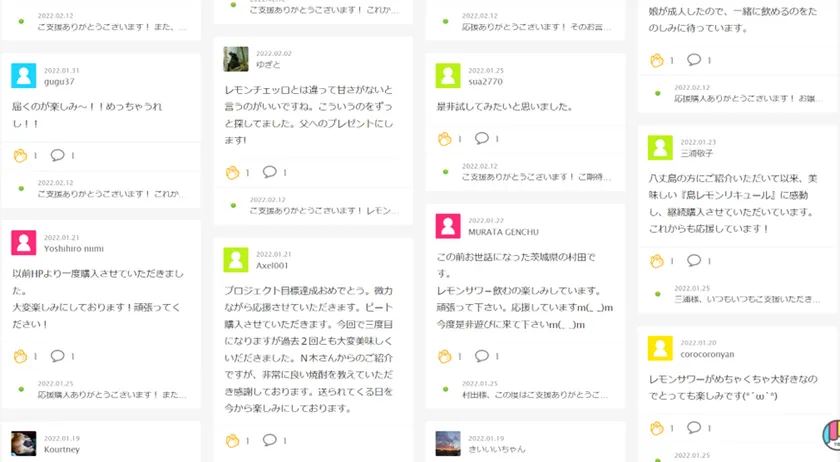Open the MURATA GENCHU username link
This screenshot has height=462, width=840.
click(503, 232)
